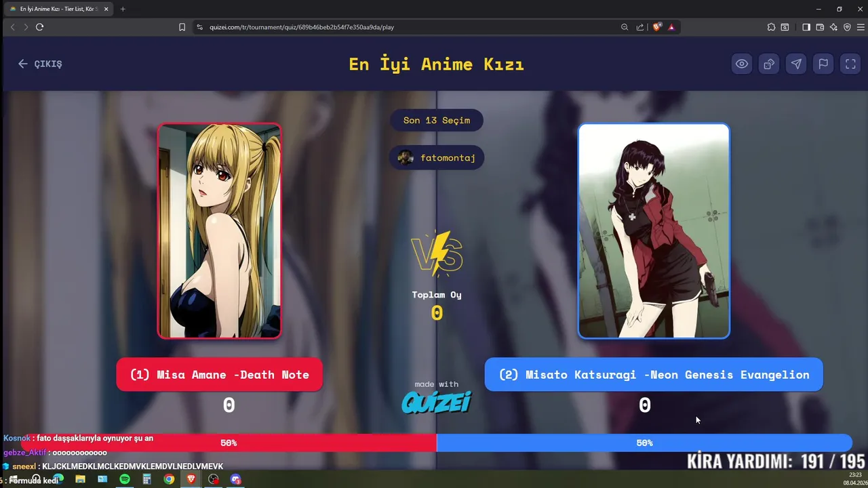Image resolution: width=868 pixels, height=488 pixels.
Task: Open Brave Shields lion icon
Action: coord(656,27)
